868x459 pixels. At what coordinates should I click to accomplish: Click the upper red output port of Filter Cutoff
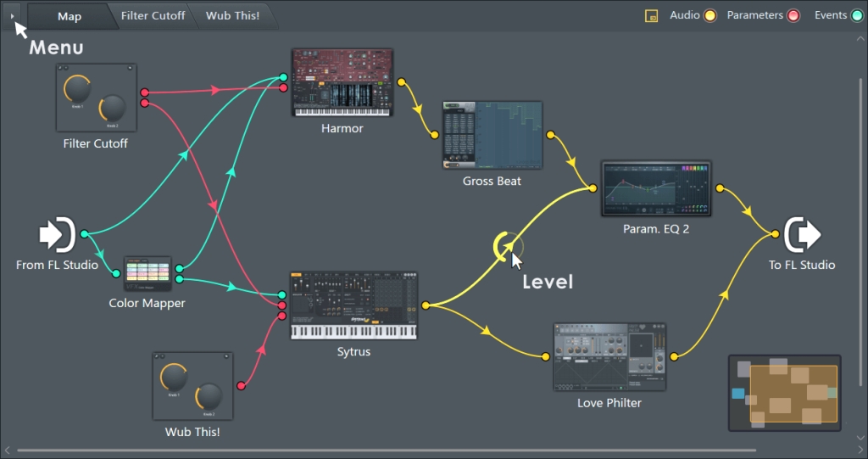(144, 92)
